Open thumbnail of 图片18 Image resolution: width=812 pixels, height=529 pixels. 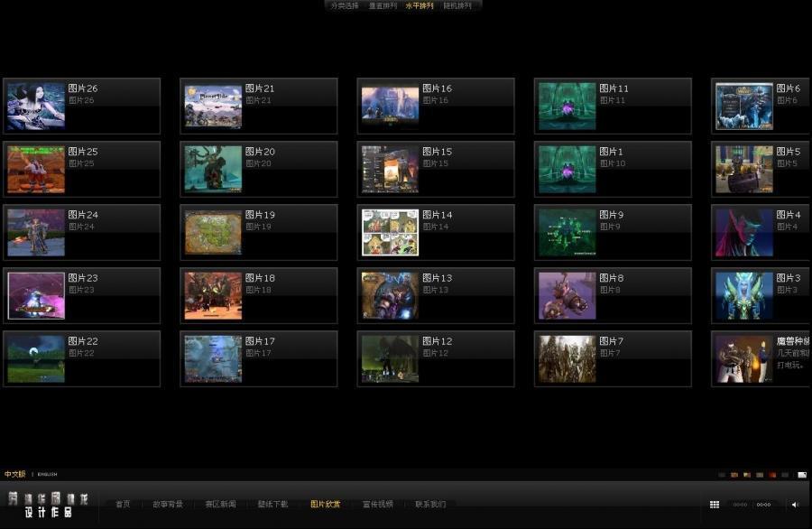(213, 296)
